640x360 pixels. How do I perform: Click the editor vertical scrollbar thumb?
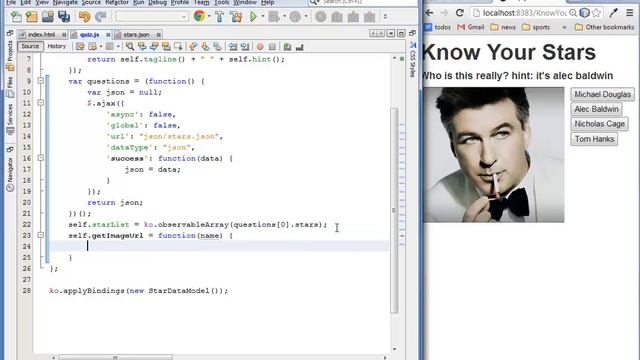point(394,210)
